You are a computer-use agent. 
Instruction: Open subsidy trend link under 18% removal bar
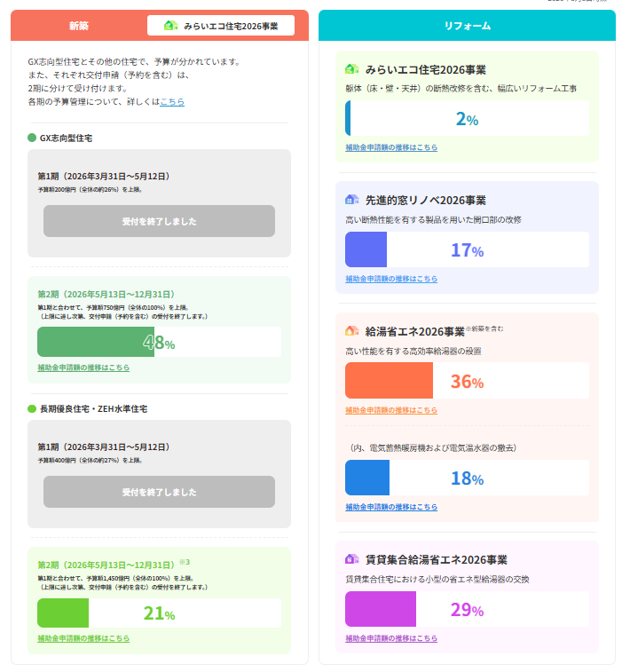tap(391, 507)
